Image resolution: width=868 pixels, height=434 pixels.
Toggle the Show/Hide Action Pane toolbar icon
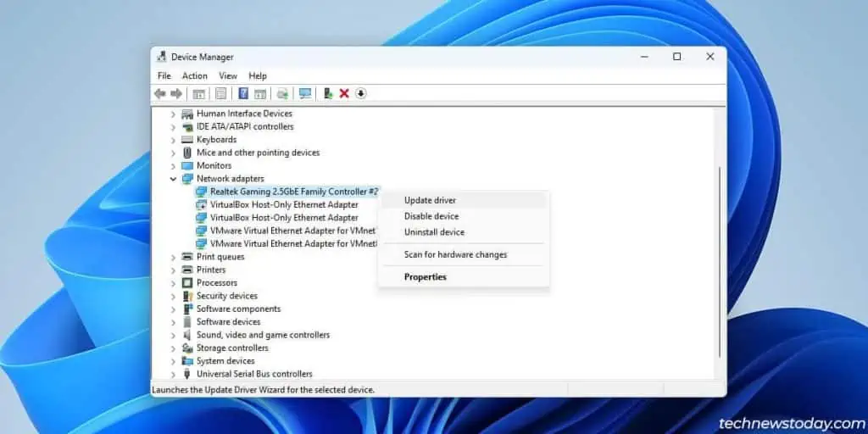coord(260,94)
